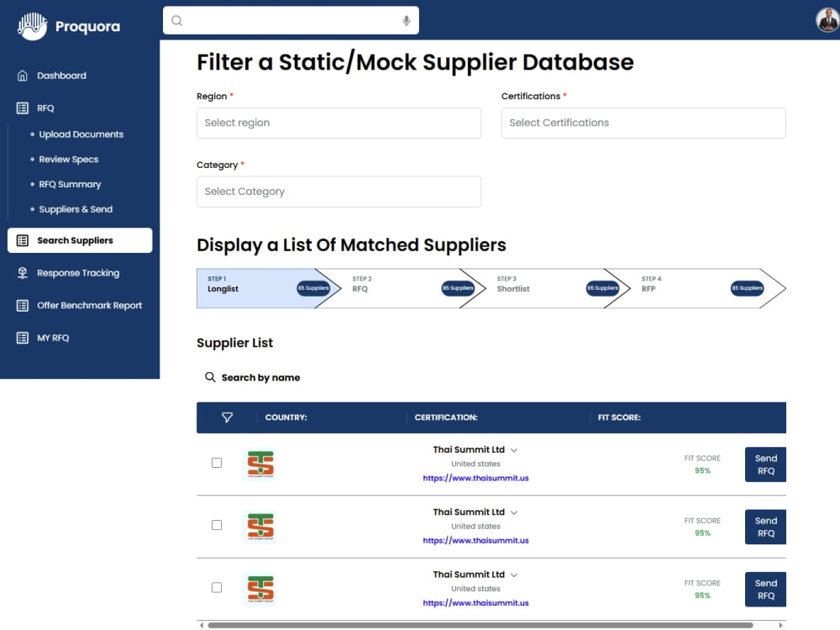
Task: Click the Search Suppliers menu icon
Action: 23,240
